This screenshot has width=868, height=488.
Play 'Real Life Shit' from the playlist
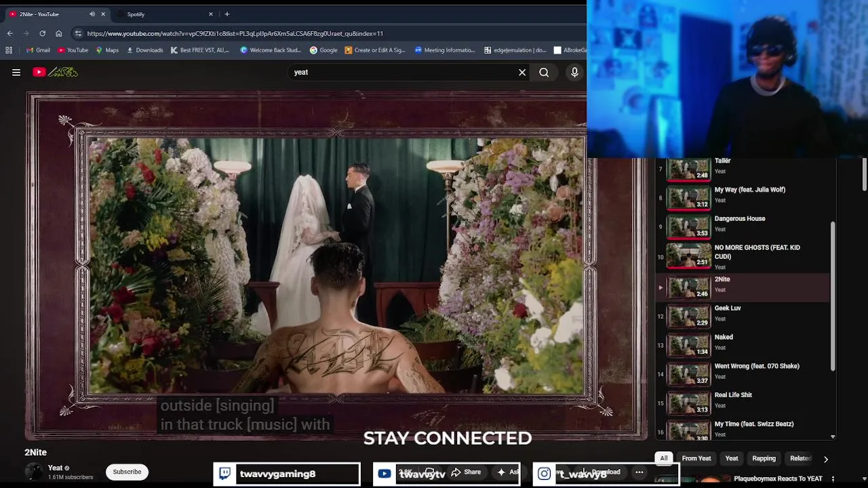(x=743, y=404)
